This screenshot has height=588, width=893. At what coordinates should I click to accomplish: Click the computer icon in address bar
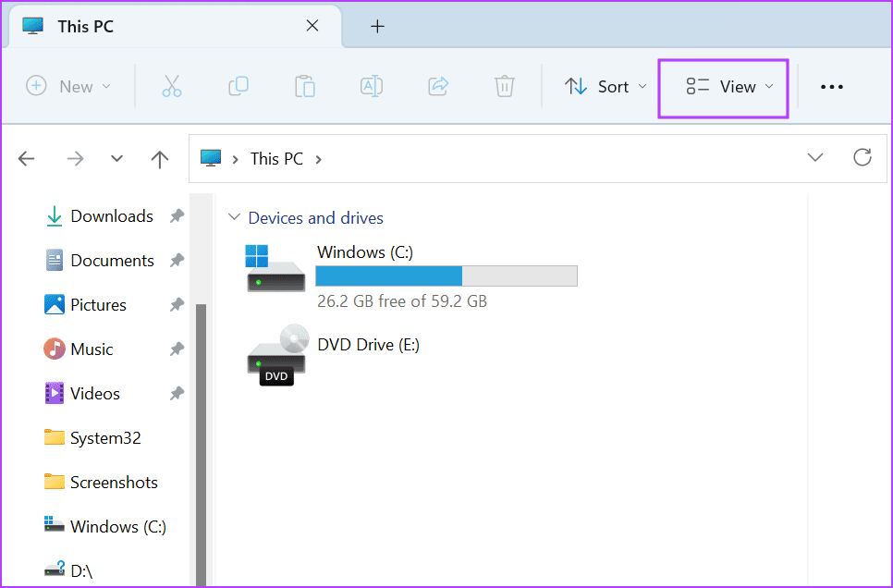tap(211, 158)
